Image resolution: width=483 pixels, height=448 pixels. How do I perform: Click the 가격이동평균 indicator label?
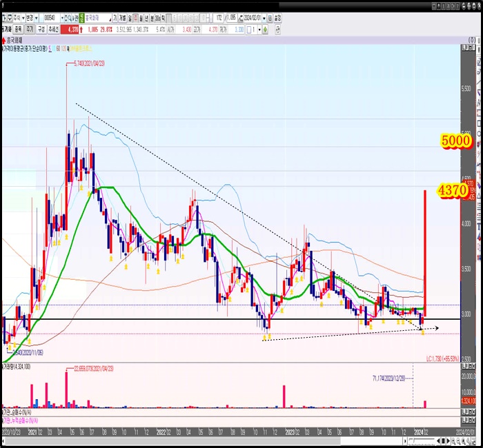coord(25,48)
